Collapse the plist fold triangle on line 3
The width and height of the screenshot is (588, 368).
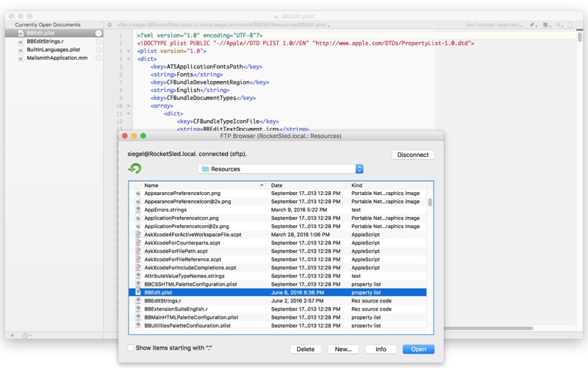[128, 51]
